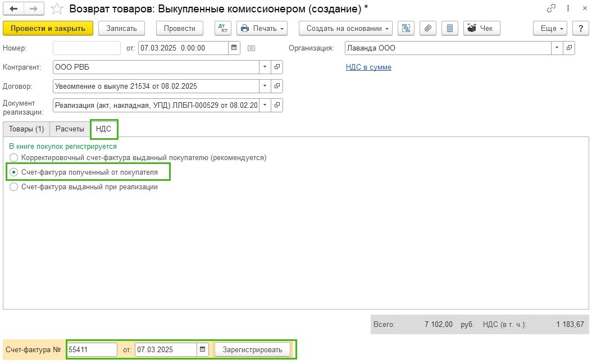The width and height of the screenshot is (592, 364).
Task: Switch to the Товары (1) tab
Action: [x=26, y=129]
